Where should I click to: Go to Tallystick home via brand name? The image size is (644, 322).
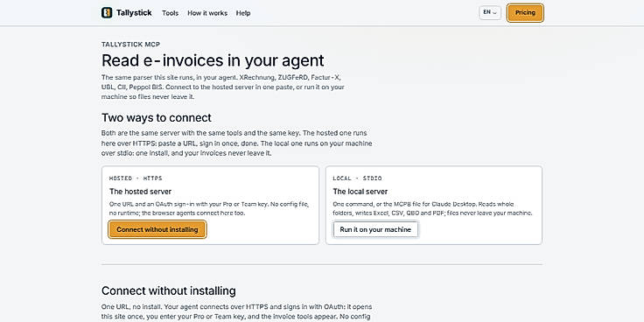pos(134,13)
